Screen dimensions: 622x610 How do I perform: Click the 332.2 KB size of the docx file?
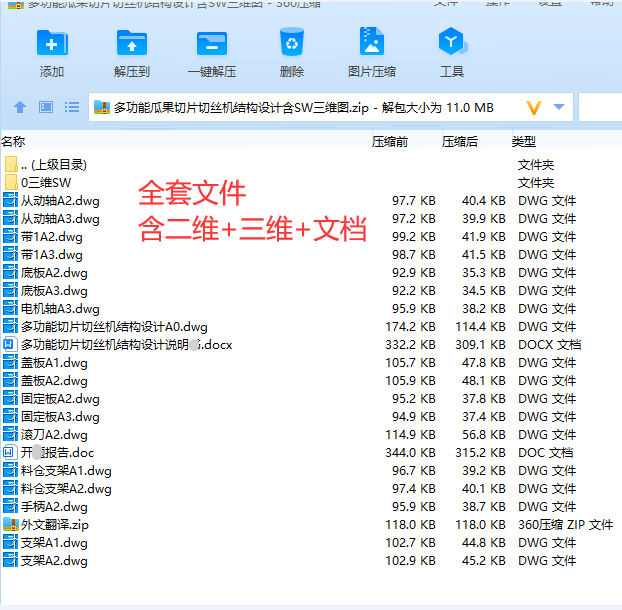pos(410,345)
